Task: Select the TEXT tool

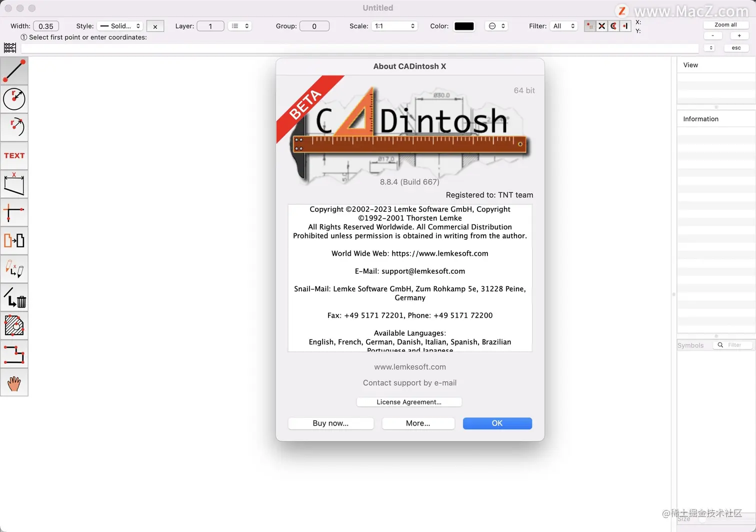Action: click(x=14, y=155)
